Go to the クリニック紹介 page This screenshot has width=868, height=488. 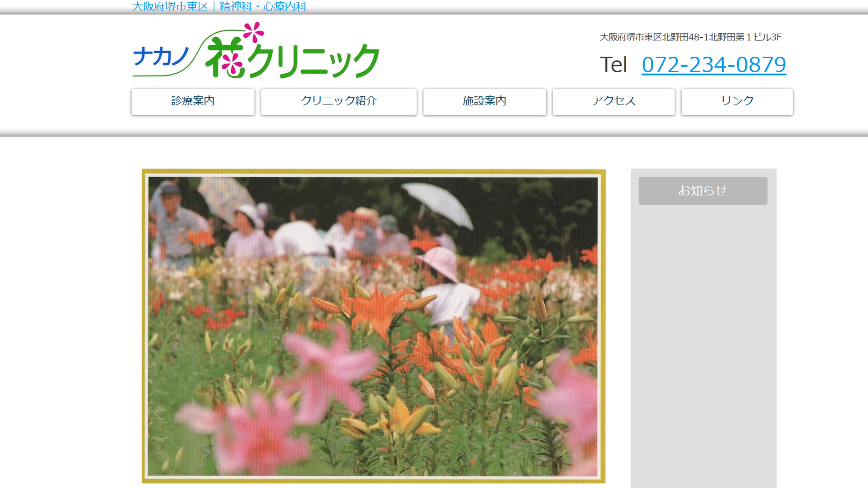coord(339,101)
